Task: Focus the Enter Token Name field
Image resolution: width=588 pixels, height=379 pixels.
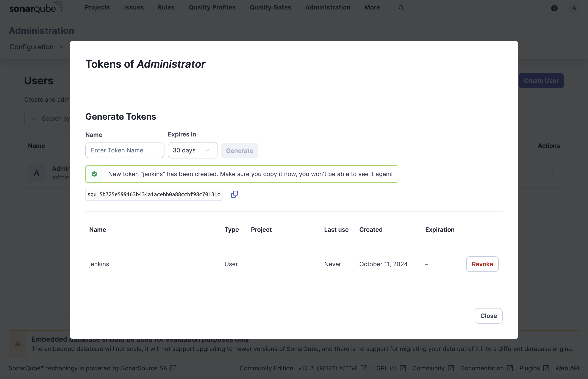Action: click(125, 150)
